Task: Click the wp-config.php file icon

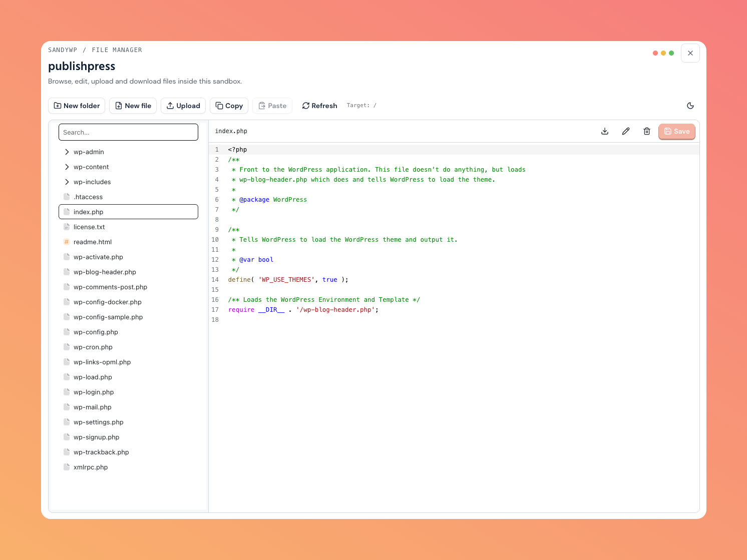Action: click(x=67, y=332)
